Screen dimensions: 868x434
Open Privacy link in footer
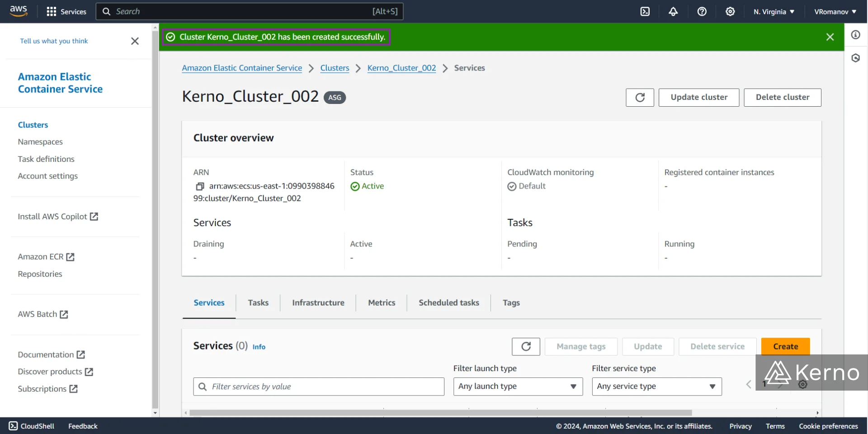click(740, 426)
